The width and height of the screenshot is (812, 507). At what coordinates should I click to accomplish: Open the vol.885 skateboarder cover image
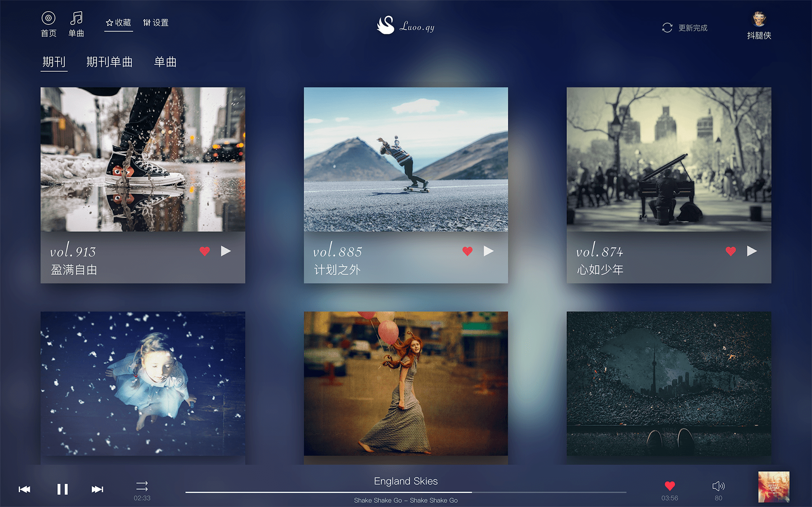(406, 159)
